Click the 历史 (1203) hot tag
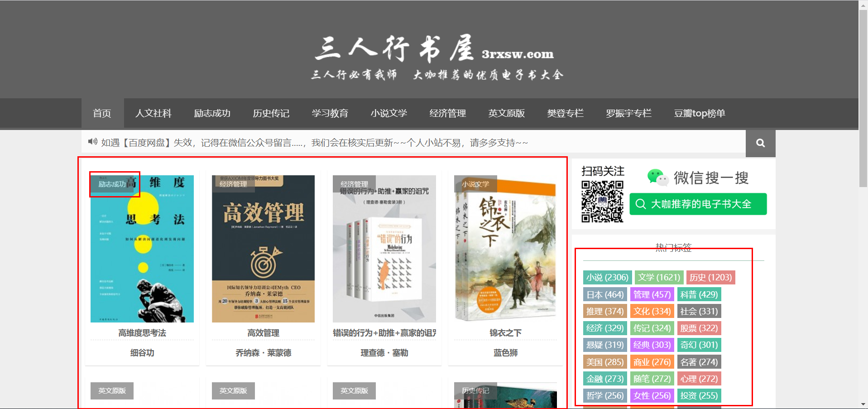Viewport: 868px width, 409px height. pos(711,277)
